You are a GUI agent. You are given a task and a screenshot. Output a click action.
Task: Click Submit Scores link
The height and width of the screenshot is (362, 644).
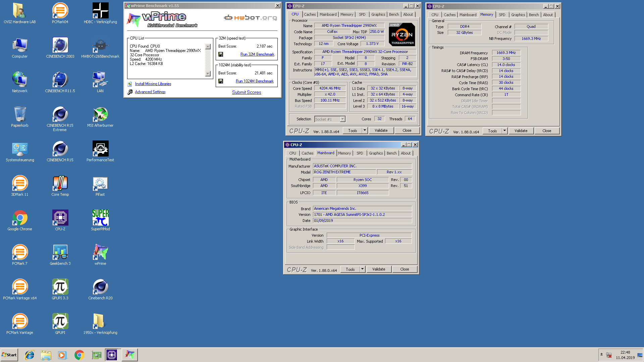[x=247, y=92]
